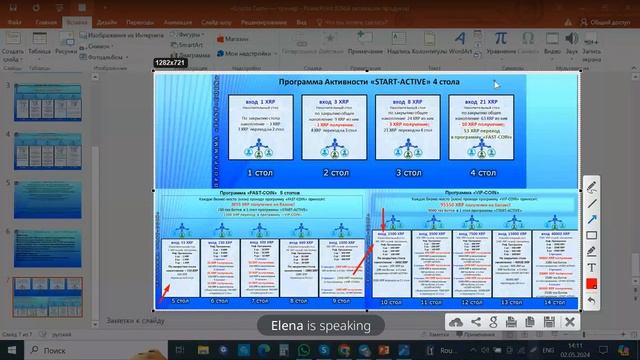Screen dimensions: 640x360
Task: Select the Lightshot line tool
Action: [x=591, y=203]
